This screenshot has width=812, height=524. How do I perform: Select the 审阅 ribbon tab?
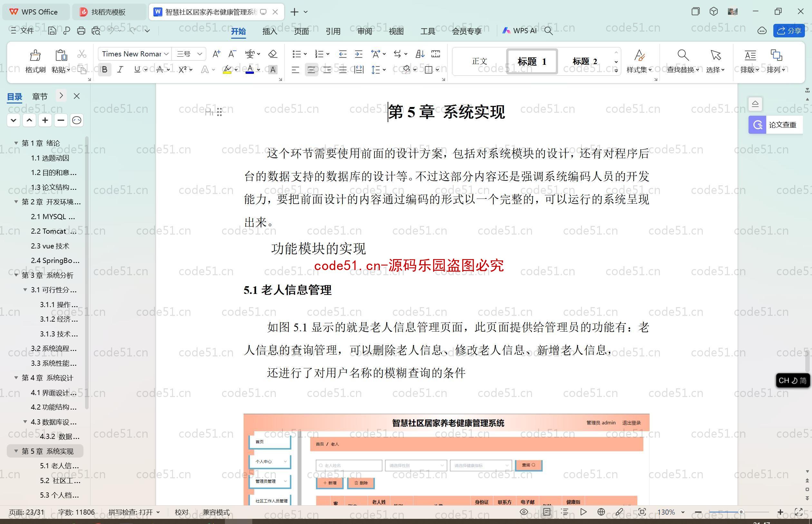coord(365,31)
